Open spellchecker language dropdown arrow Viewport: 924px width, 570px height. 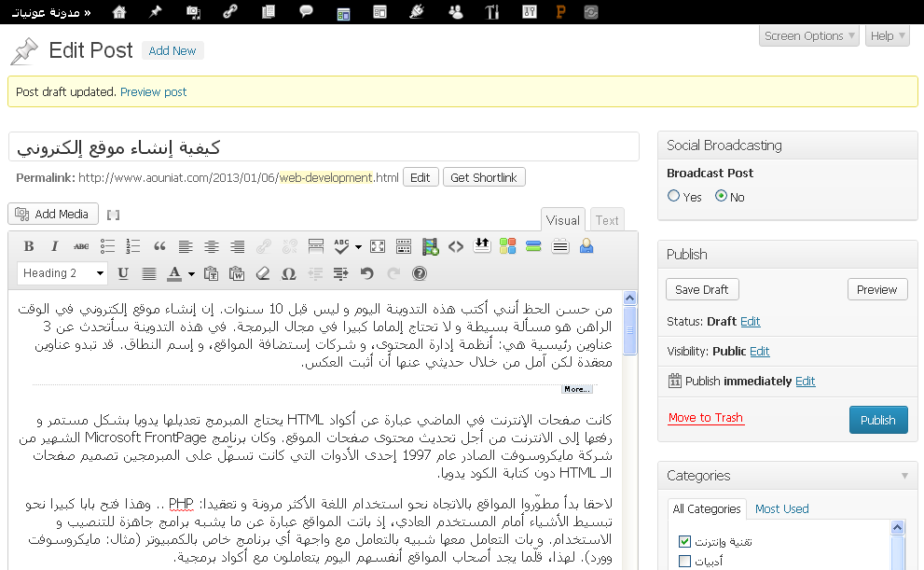[x=358, y=247]
